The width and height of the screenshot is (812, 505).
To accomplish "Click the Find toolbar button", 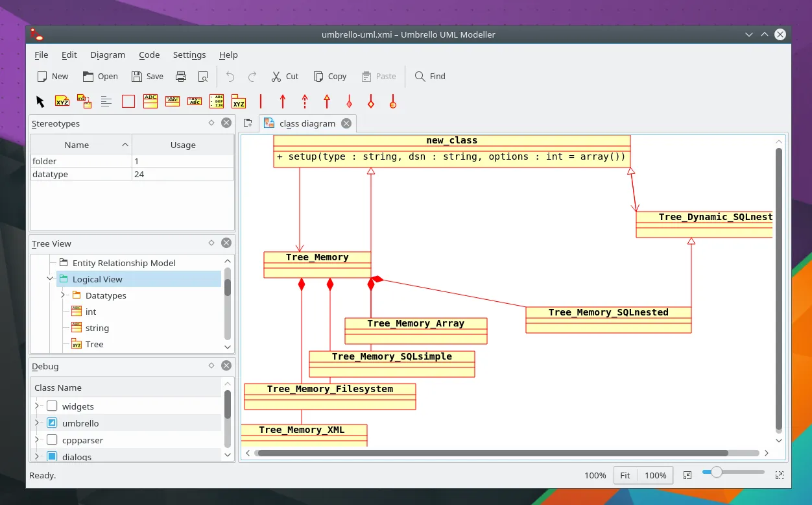I will (x=429, y=76).
